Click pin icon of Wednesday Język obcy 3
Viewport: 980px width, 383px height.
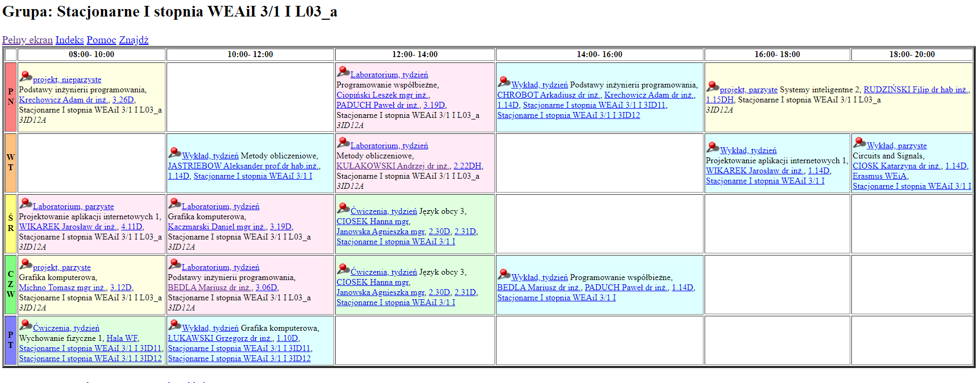(343, 208)
